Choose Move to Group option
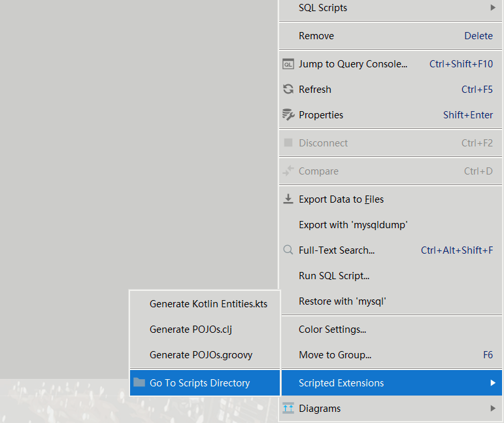The height and width of the screenshot is (423, 504). [x=335, y=355]
